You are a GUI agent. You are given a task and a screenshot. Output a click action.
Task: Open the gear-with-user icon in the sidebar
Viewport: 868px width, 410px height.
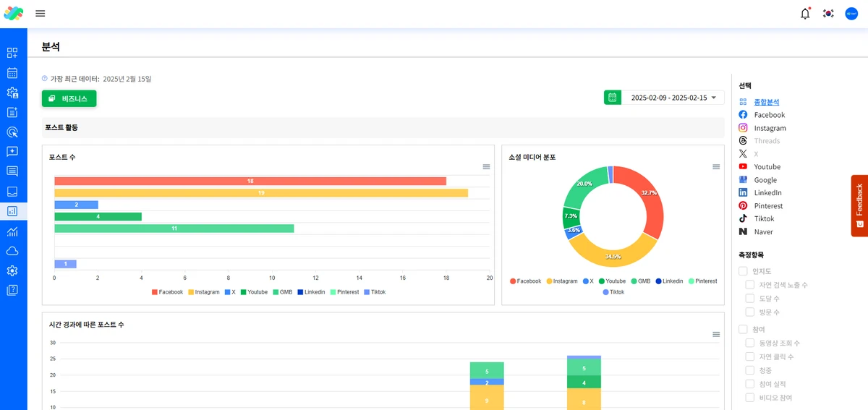(x=12, y=93)
